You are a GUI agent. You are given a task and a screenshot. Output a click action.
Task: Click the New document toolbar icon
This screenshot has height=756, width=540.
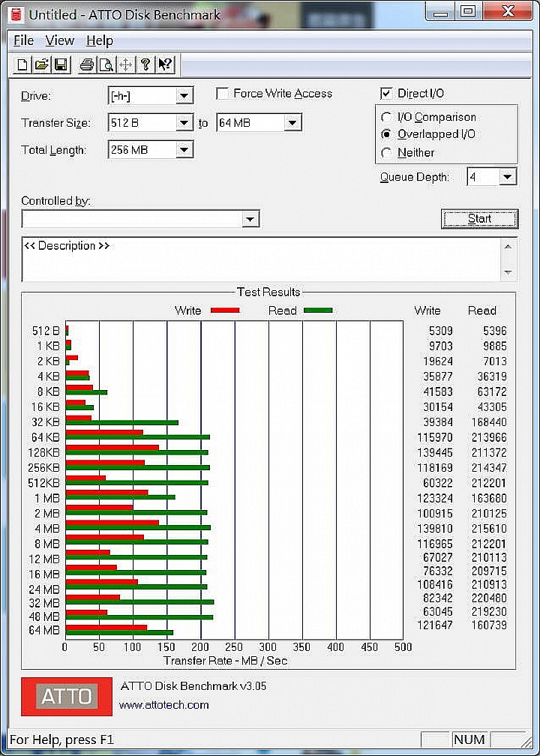coord(22,64)
